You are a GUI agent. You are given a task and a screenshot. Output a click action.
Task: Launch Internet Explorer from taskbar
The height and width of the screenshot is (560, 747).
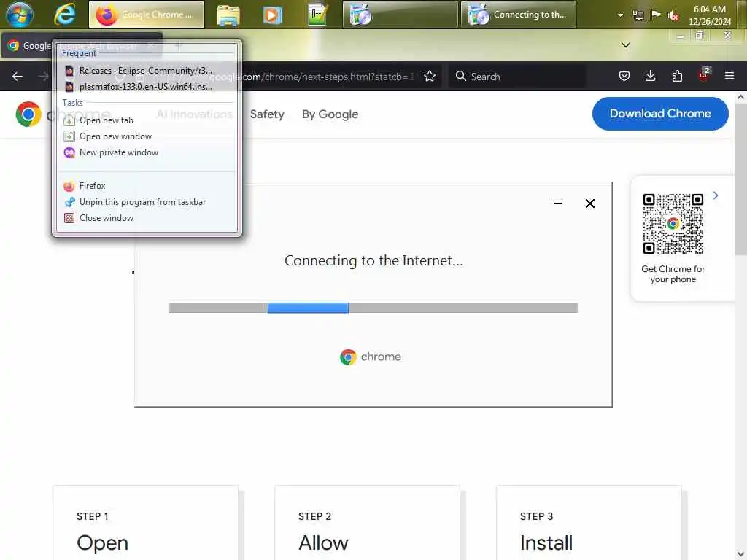coord(64,15)
